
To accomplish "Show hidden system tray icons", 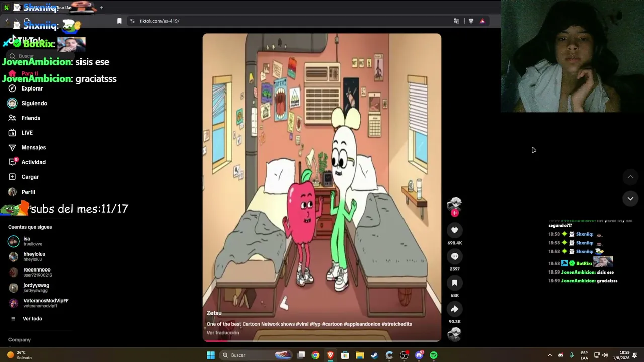I will tap(550, 355).
